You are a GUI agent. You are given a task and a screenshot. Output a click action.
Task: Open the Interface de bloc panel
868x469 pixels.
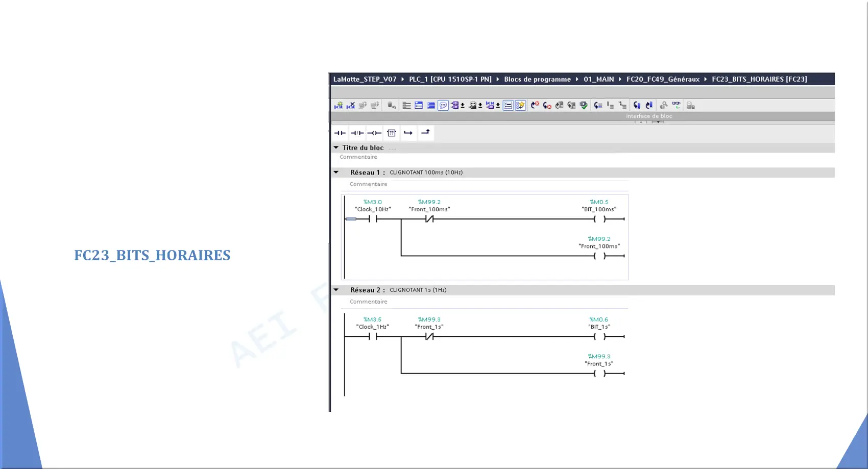(649, 116)
